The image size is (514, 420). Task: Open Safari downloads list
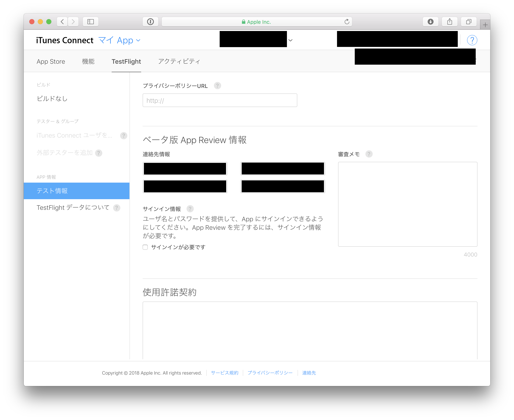point(430,21)
